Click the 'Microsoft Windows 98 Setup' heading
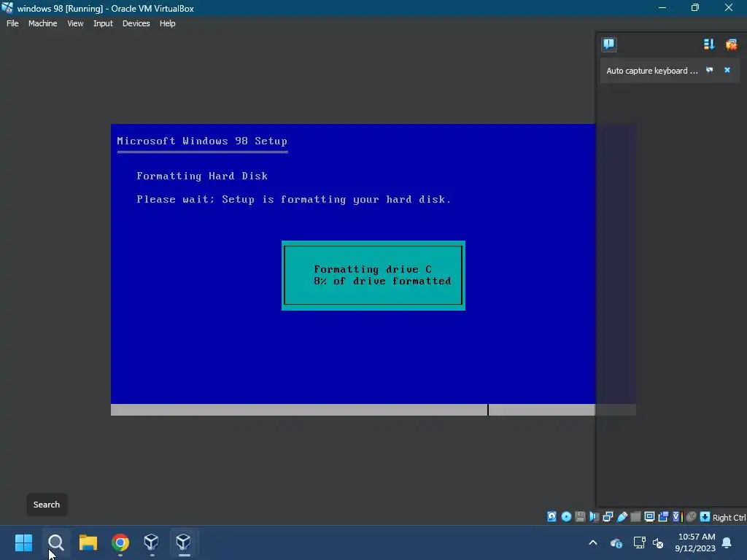This screenshot has width=747, height=560. tap(202, 141)
